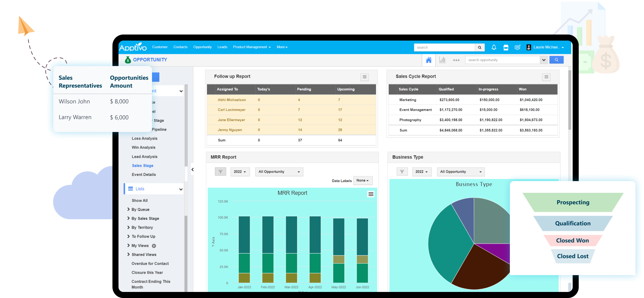Click the dark brown pie chart slice
644x298 pixels.
478,270
